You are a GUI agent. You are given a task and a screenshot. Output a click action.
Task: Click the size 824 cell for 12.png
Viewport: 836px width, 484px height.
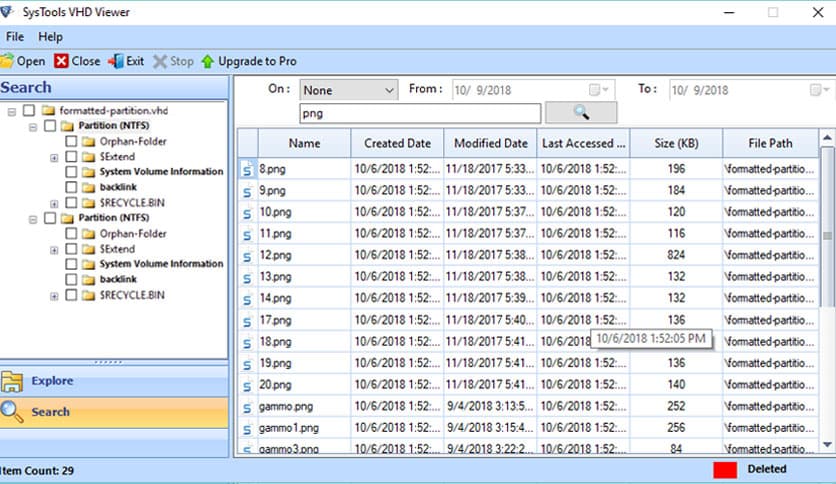(676, 255)
